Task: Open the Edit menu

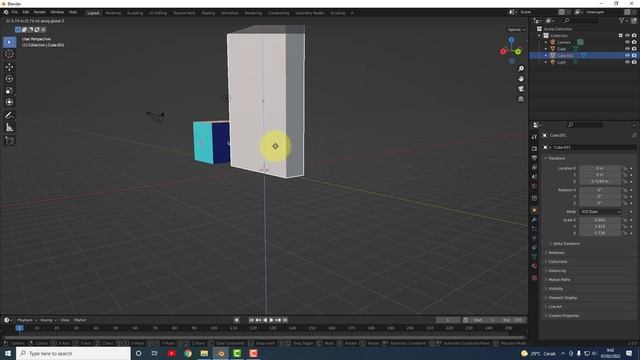Action: pos(26,12)
